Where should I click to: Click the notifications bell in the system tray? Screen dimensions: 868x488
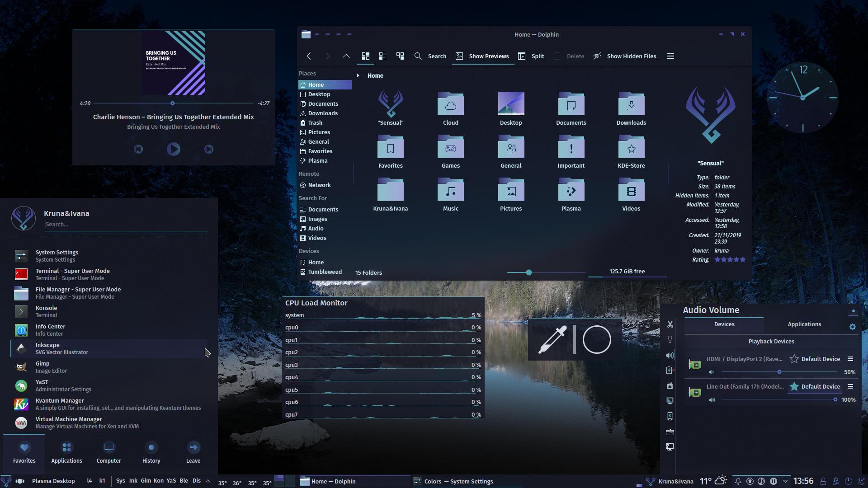point(738,481)
